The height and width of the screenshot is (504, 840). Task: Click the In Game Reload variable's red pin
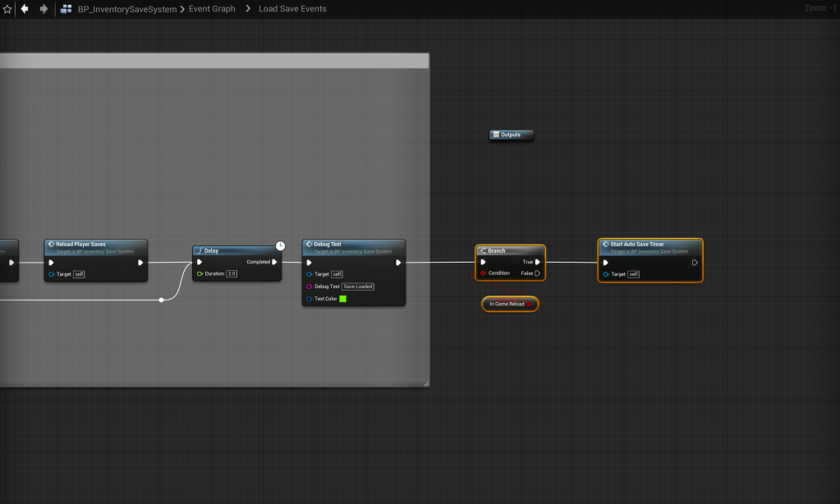(530, 304)
